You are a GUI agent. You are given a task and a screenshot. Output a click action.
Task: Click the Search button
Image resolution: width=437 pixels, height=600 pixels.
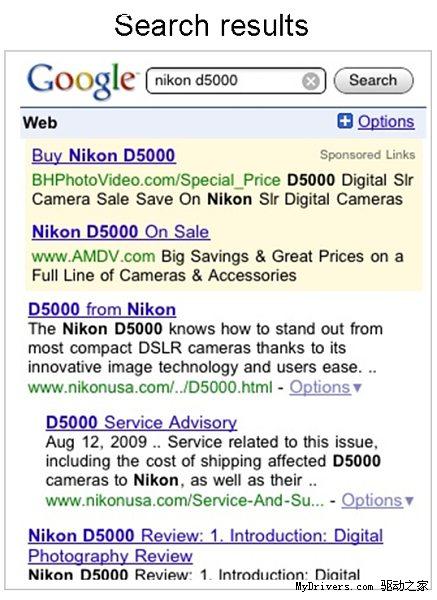click(373, 81)
